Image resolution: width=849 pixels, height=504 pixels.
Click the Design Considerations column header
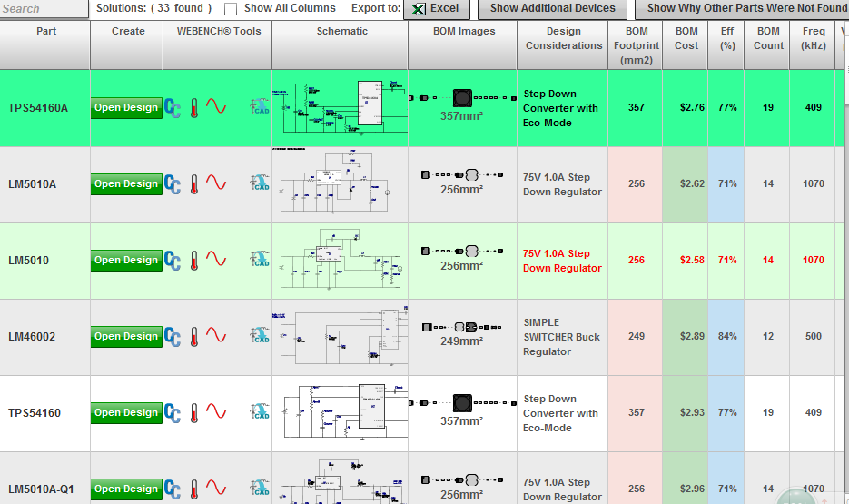pyautogui.click(x=563, y=44)
